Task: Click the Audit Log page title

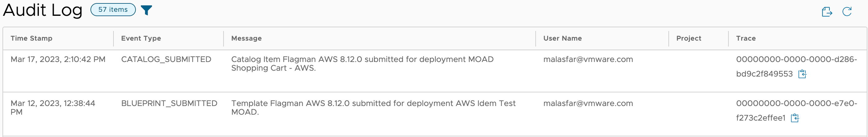Action: (43, 10)
